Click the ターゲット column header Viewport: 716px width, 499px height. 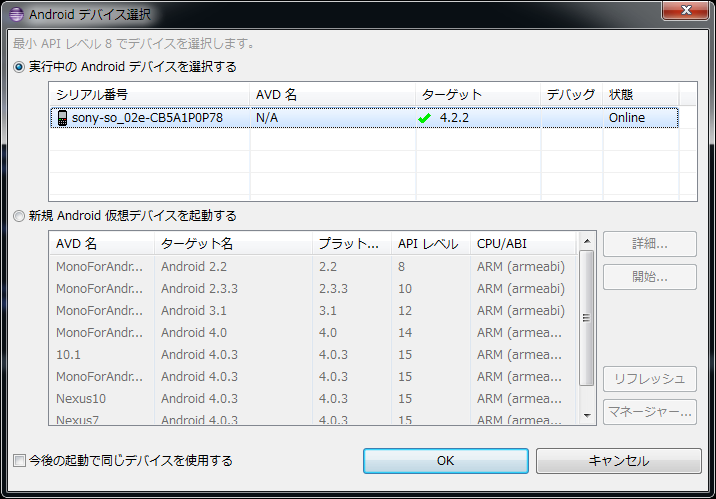click(x=478, y=95)
